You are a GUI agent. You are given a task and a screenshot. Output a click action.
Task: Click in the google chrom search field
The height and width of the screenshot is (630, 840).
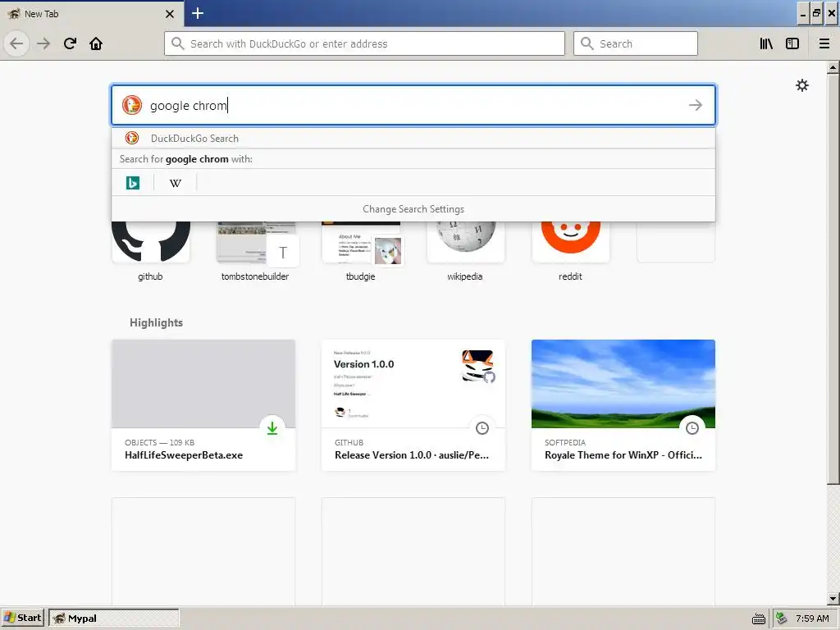point(413,105)
